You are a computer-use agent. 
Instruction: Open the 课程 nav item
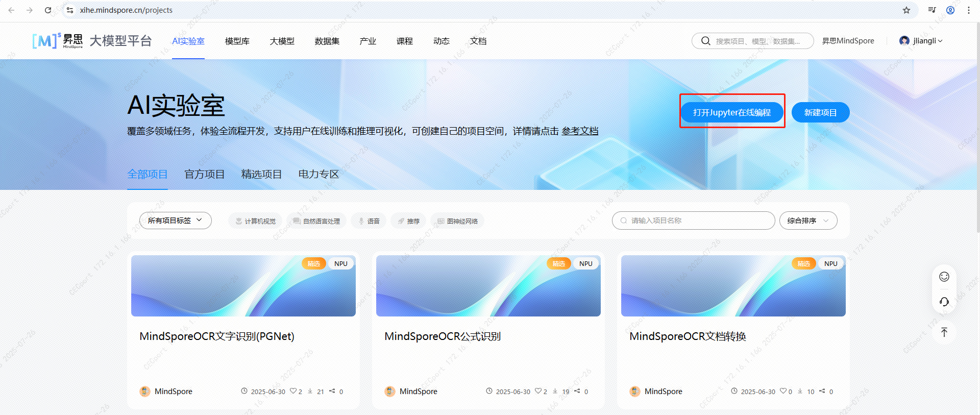coord(405,41)
